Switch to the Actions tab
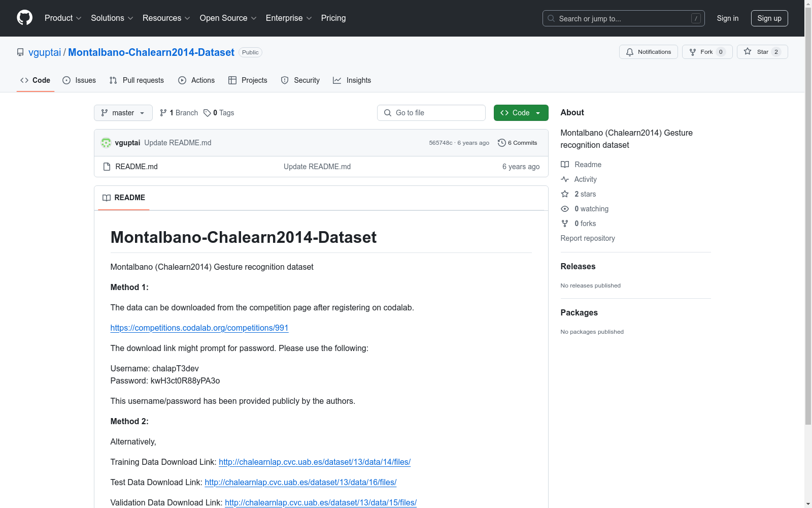812x508 pixels. click(x=196, y=80)
